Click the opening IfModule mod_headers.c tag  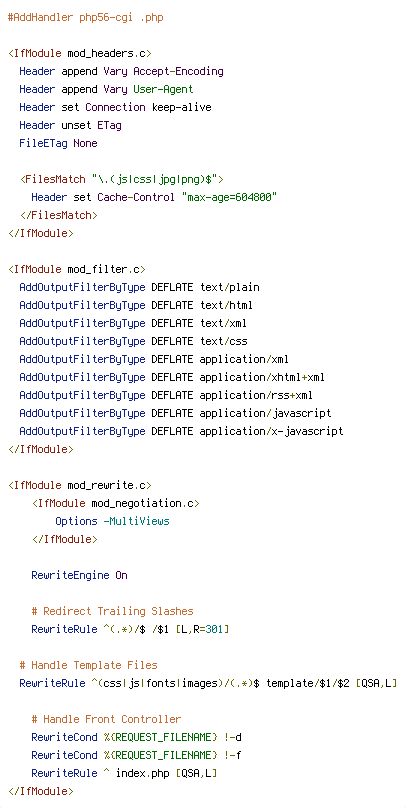coord(80,54)
